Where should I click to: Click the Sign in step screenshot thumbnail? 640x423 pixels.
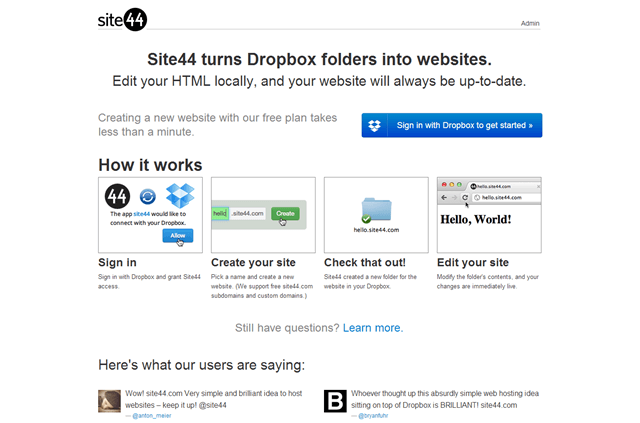[150, 215]
